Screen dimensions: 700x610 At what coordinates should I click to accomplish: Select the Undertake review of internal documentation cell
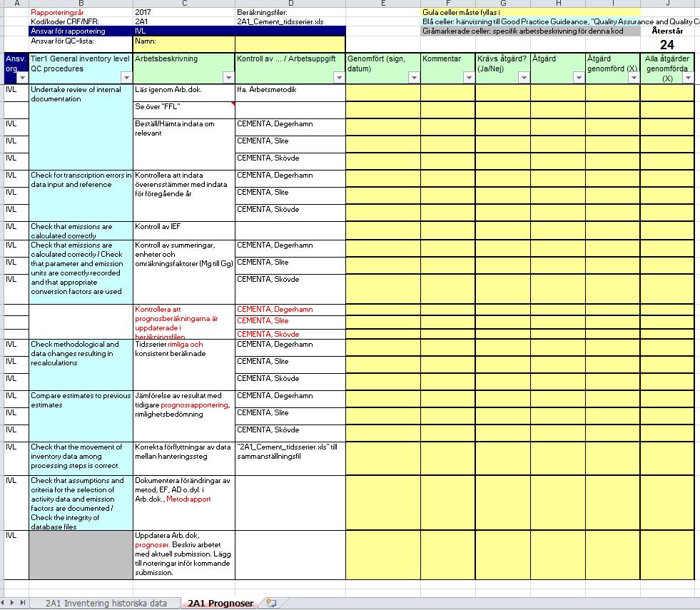(81, 127)
